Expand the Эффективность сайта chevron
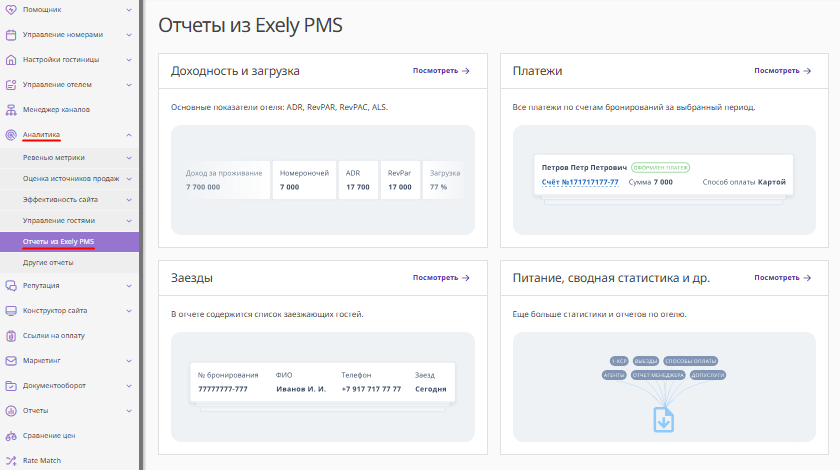 point(129,199)
